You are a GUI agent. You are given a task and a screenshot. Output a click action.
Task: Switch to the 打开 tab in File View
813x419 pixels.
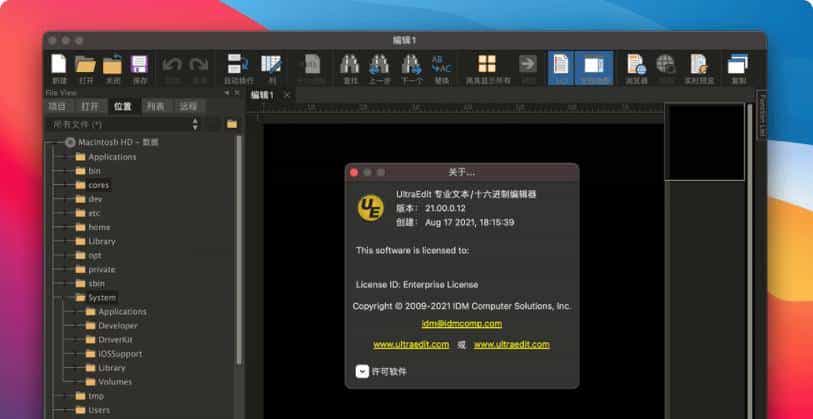[90, 107]
